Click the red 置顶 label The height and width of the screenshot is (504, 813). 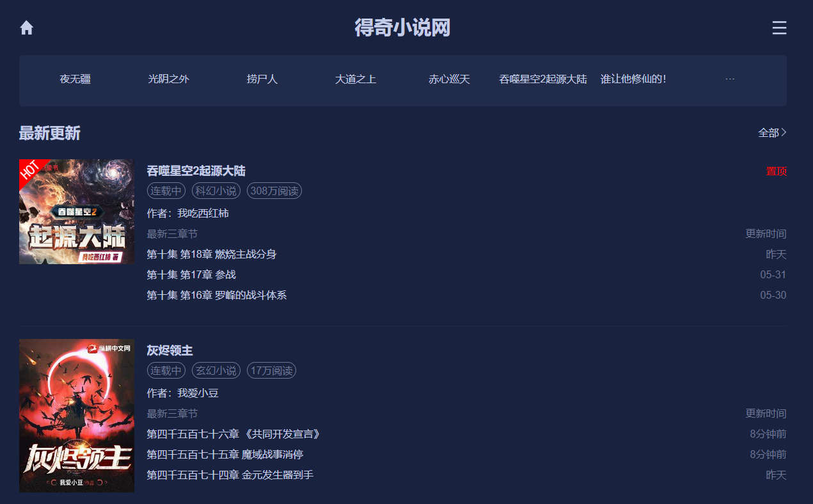(x=777, y=171)
